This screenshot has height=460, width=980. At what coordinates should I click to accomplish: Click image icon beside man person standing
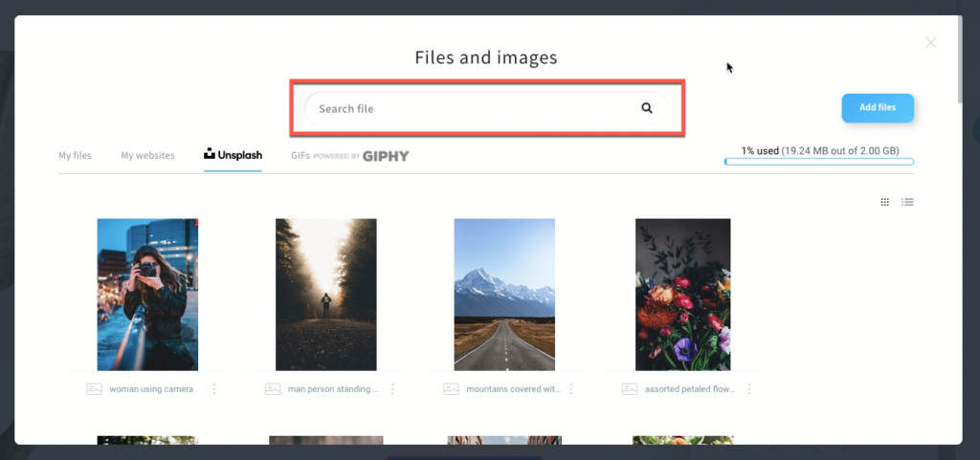(x=273, y=389)
